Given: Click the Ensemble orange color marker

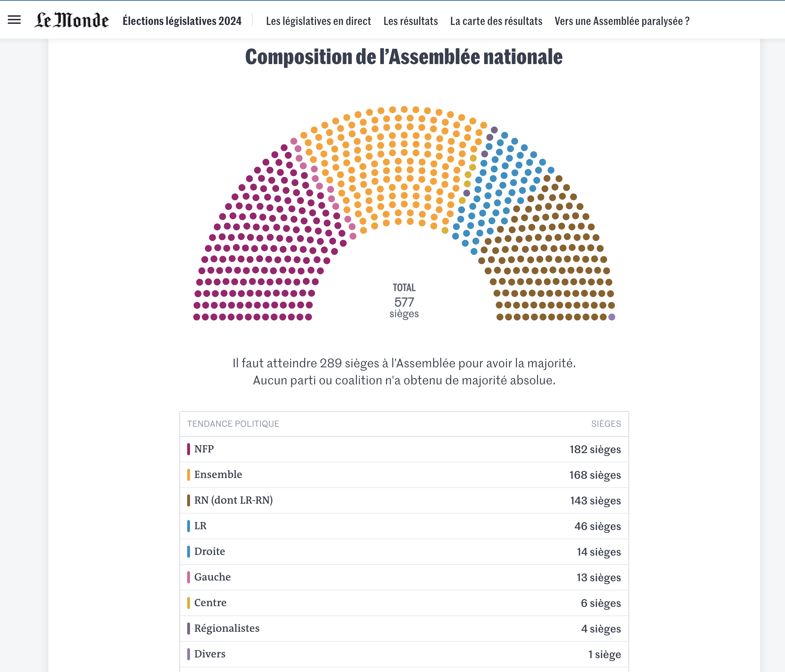Looking at the screenshot, I should coord(189,475).
